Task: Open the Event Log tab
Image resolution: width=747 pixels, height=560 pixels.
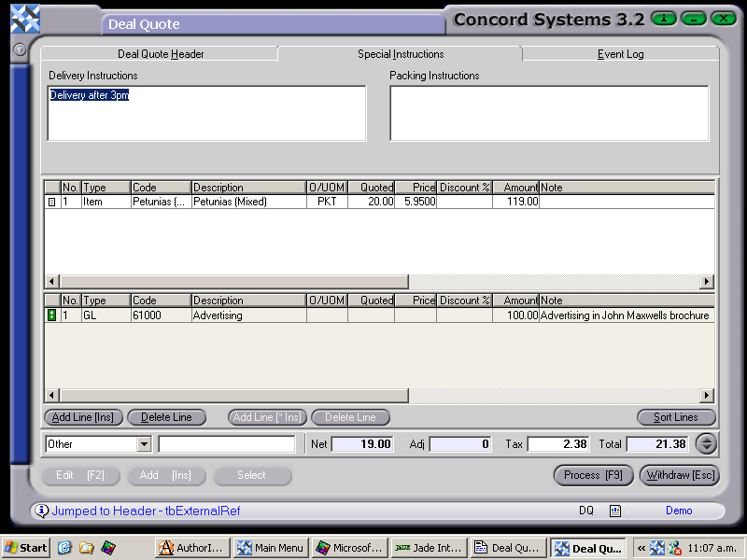Action: [620, 54]
